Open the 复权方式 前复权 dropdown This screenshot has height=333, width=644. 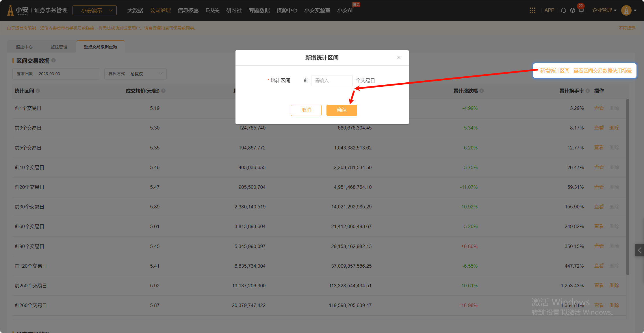[x=135, y=74]
